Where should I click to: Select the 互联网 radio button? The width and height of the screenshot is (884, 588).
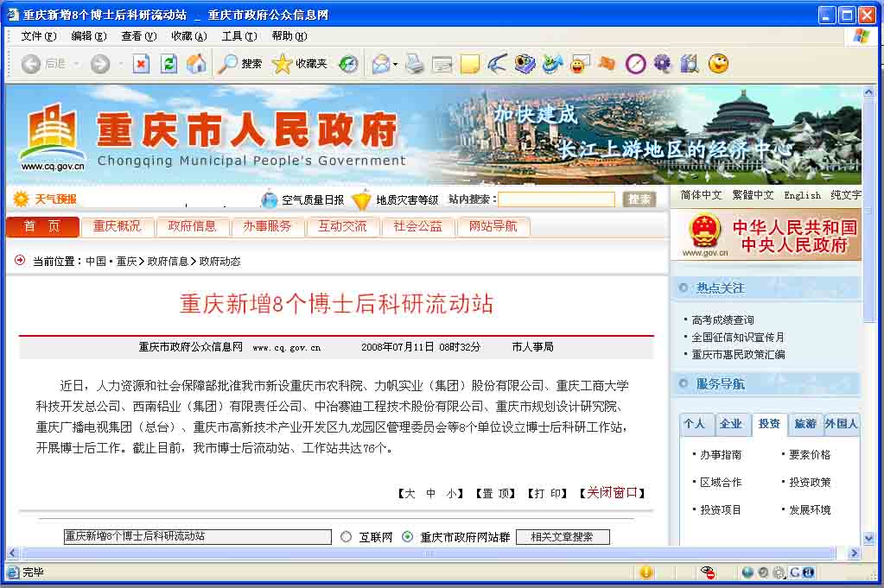pyautogui.click(x=347, y=537)
